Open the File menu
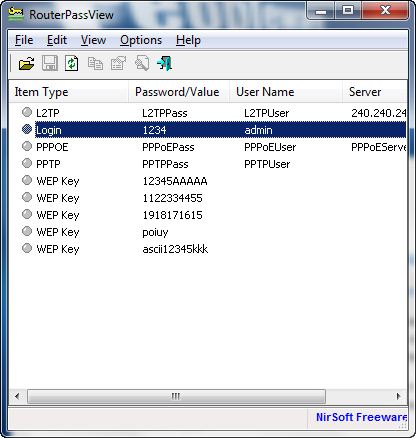 (x=24, y=40)
